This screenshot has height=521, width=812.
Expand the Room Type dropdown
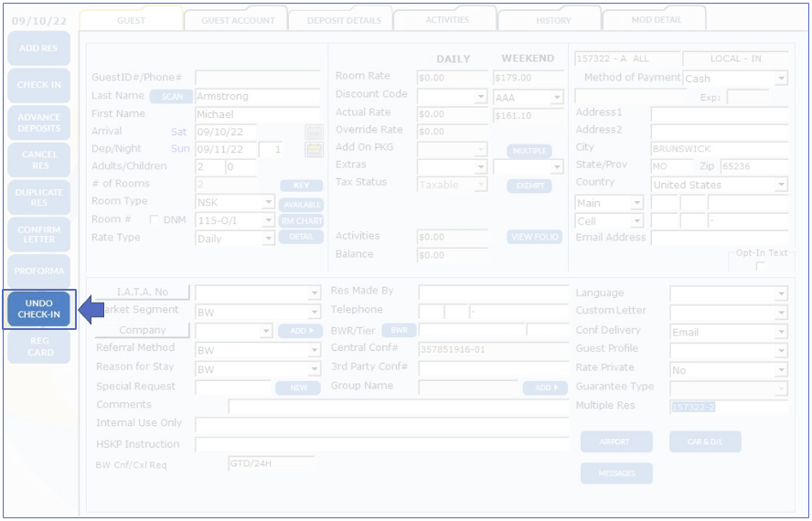pyautogui.click(x=268, y=202)
